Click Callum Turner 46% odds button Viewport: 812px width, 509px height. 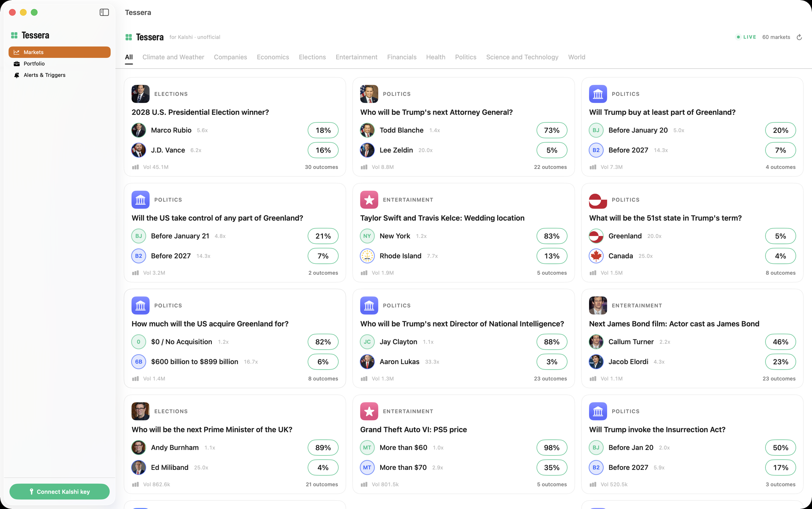(781, 342)
